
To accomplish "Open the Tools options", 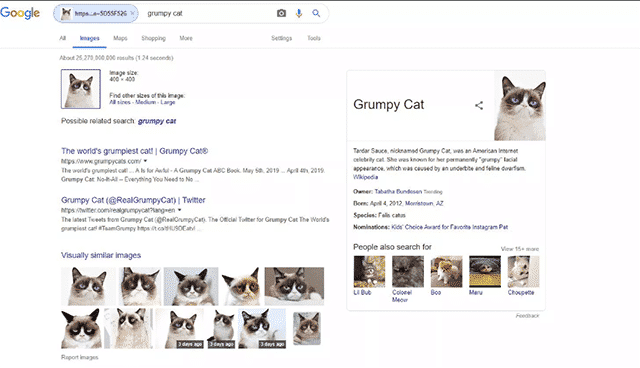I will tap(314, 38).
